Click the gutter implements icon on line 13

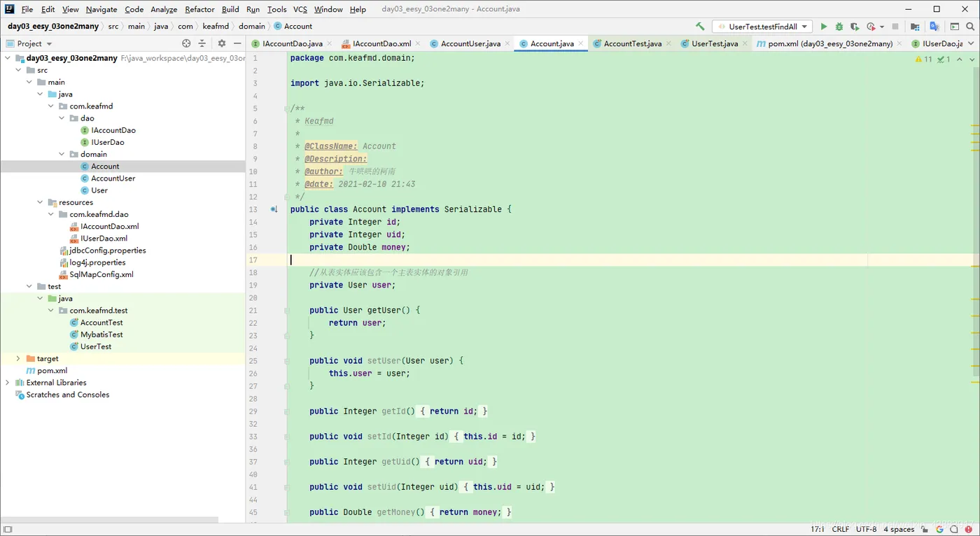click(274, 209)
